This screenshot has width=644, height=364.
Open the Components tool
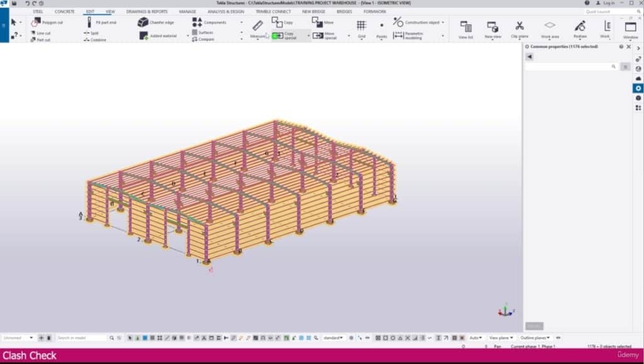coord(209,22)
